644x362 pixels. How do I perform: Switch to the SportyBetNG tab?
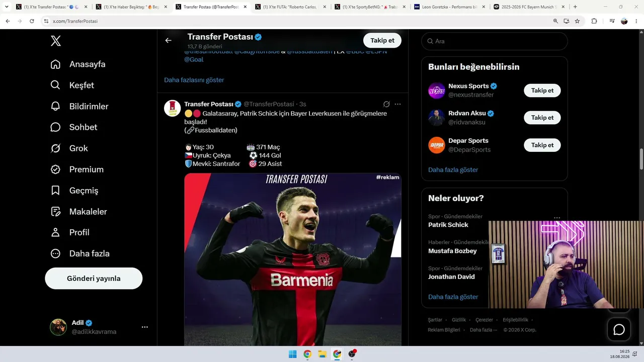[370, 7]
